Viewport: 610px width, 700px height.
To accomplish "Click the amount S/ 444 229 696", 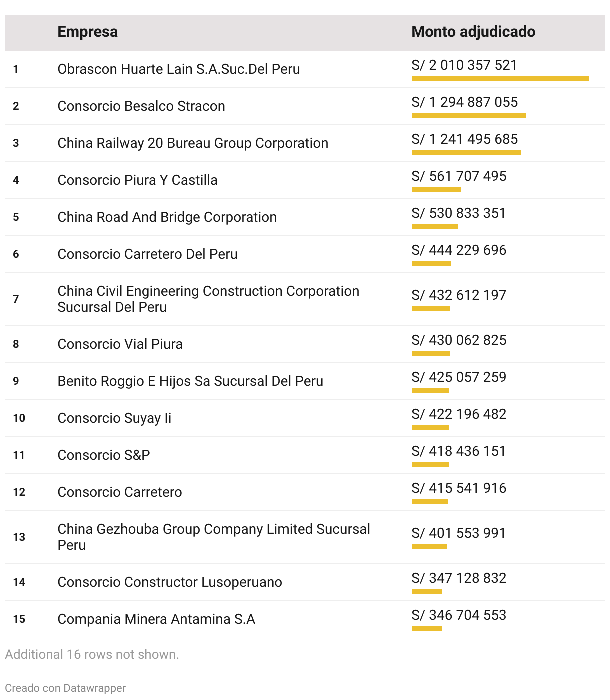I will pyautogui.click(x=459, y=250).
